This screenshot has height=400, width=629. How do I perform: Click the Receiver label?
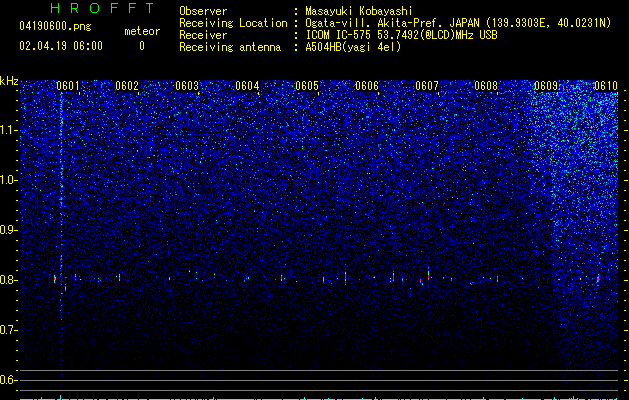coord(203,35)
